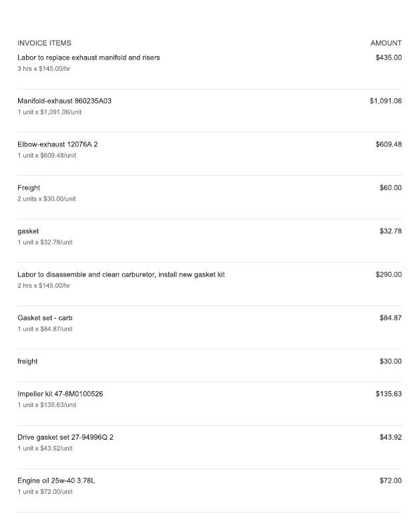Click the $290.00 labor amount
416x532 pixels.
coord(389,275)
